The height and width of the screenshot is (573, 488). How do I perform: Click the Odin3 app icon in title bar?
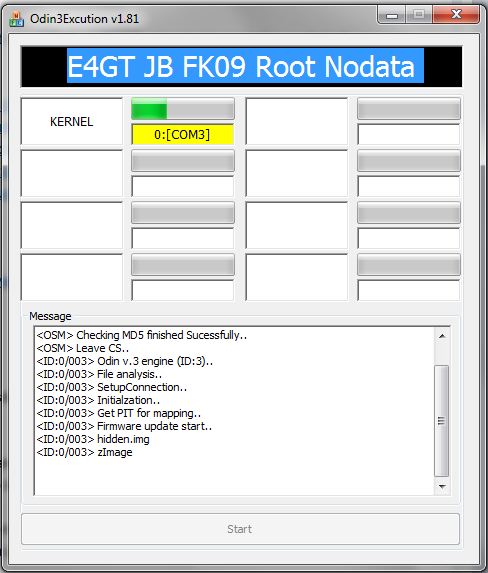tap(16, 19)
